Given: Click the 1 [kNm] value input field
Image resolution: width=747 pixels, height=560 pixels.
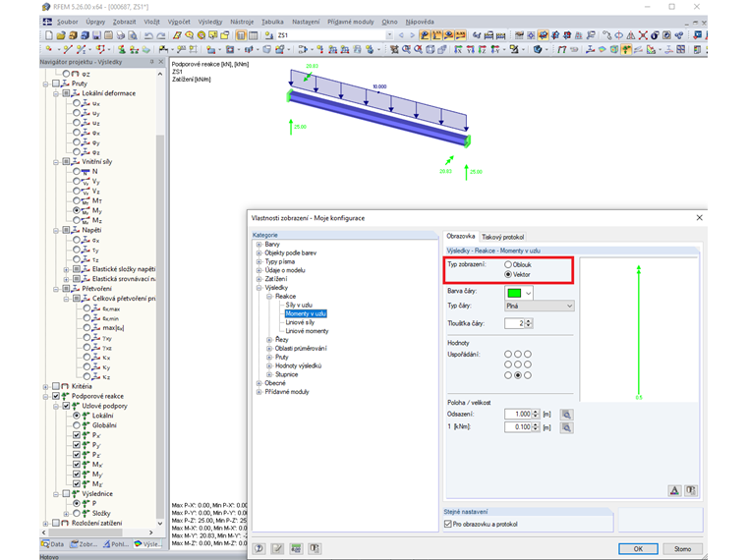Looking at the screenshot, I should tap(518, 427).
